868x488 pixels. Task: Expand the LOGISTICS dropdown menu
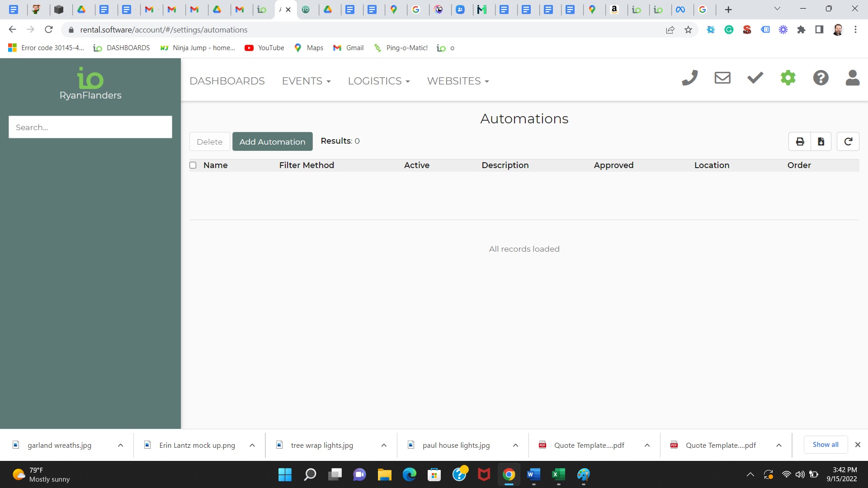(378, 81)
